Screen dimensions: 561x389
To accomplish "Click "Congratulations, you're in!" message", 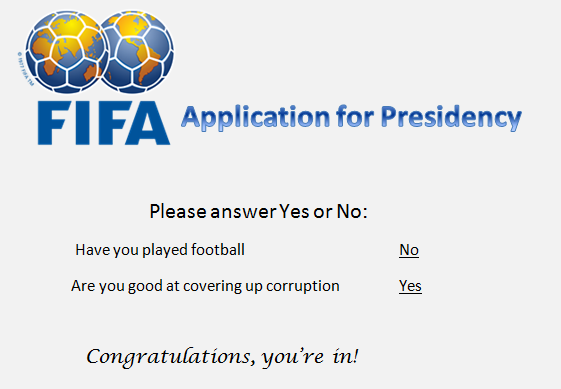I will (x=222, y=357).
